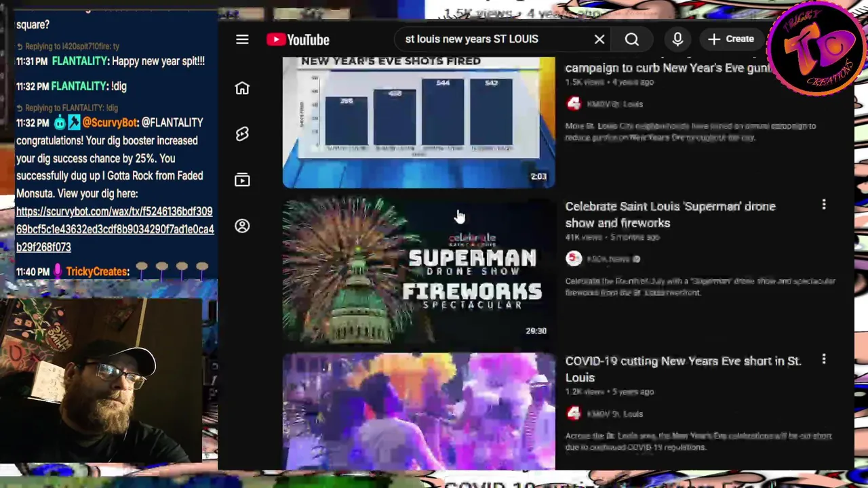This screenshot has width=868, height=488.
Task: Open the COVID-19 New Years Eve video thumbnail
Action: pos(418,411)
